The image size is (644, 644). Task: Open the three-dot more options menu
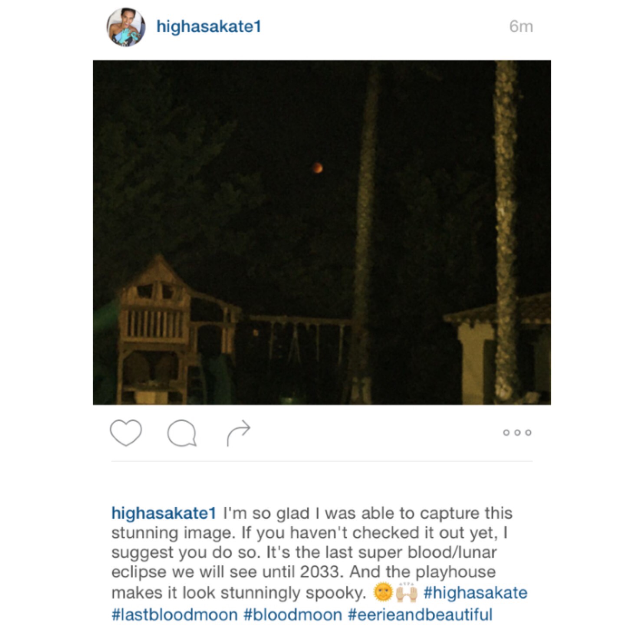coord(517,432)
